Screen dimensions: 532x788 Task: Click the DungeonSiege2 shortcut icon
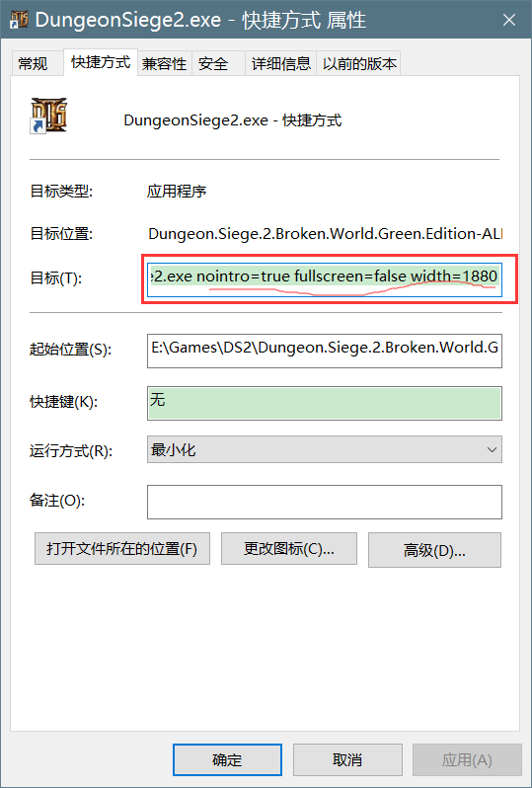(48, 116)
